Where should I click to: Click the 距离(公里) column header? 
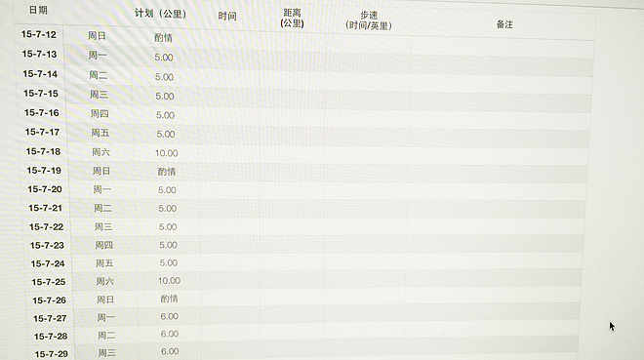point(292,19)
